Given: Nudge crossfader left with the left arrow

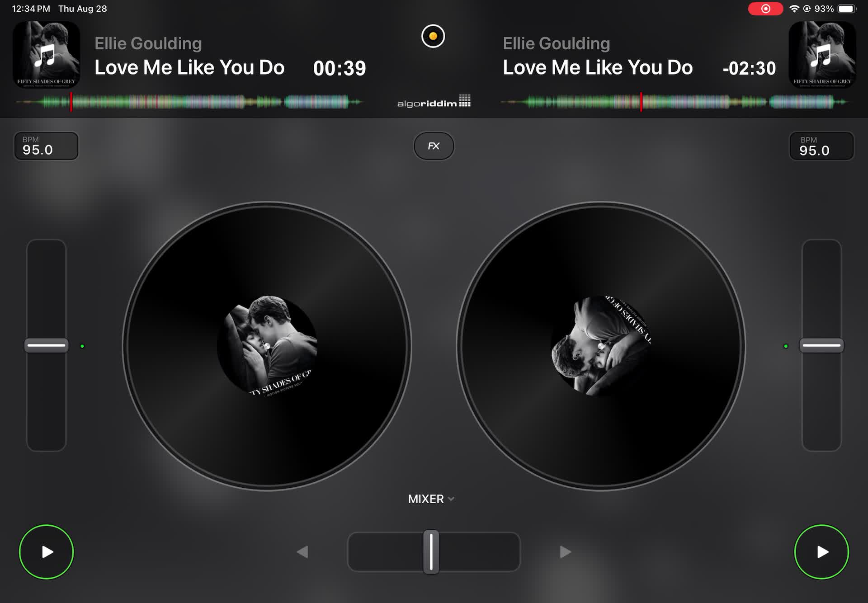Looking at the screenshot, I should (x=302, y=552).
